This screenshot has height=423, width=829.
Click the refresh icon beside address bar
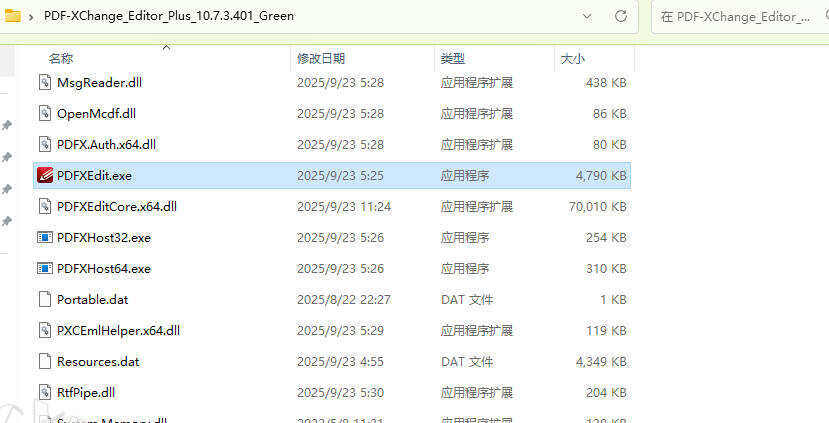point(621,16)
